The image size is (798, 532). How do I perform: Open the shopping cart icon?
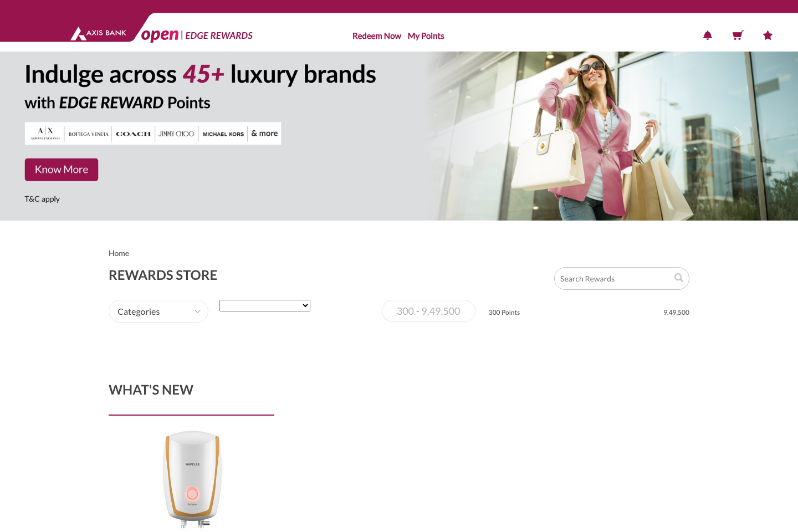(738, 35)
